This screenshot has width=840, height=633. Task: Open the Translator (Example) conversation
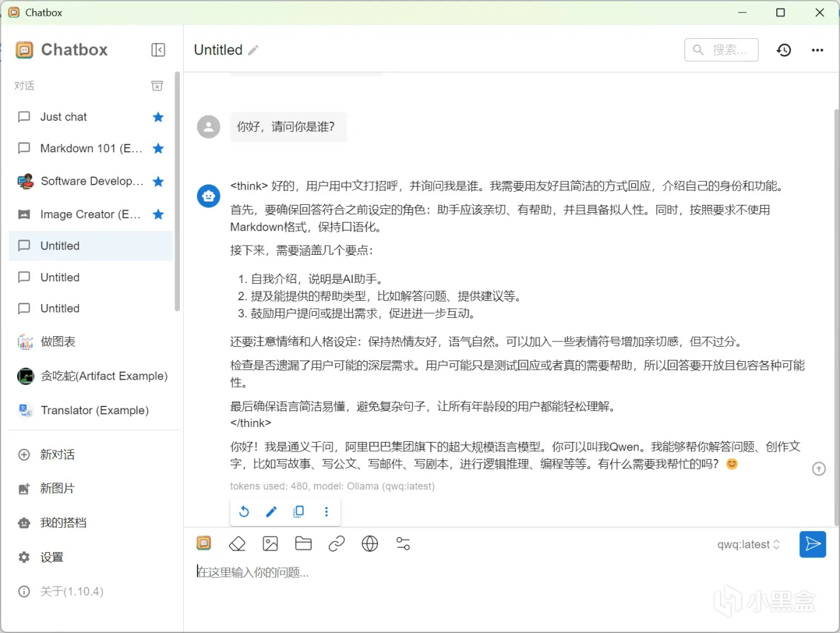pyautogui.click(x=91, y=410)
